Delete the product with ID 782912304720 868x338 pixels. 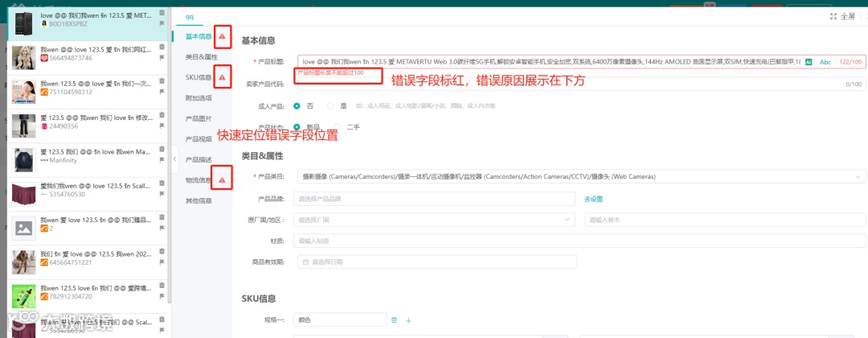162,285
